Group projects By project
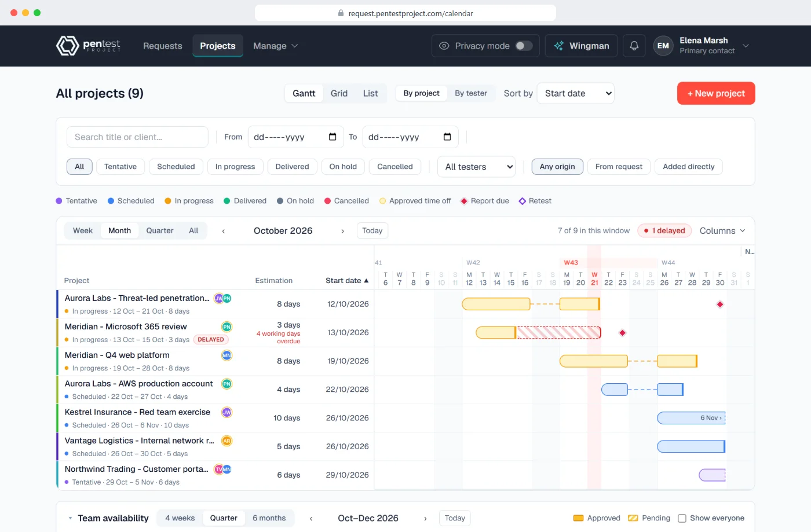The image size is (811, 532). 422,93
